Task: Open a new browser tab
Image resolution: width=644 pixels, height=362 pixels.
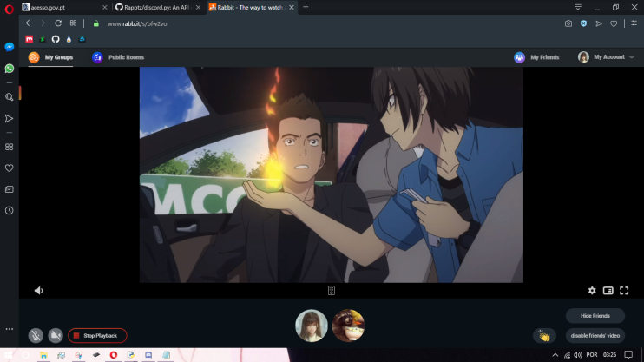Action: tap(306, 7)
